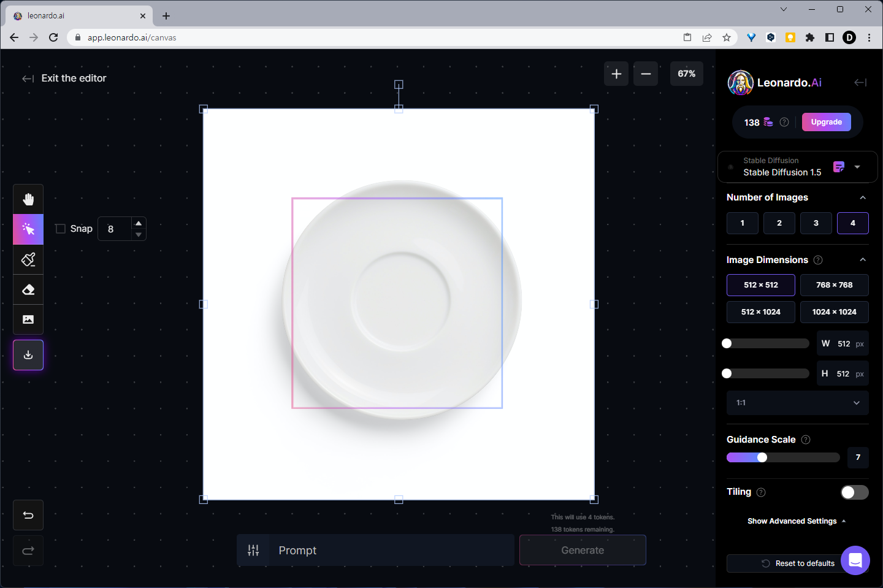Select 1024 × 1024 dimensions
Screen dimensions: 883x588
point(835,312)
